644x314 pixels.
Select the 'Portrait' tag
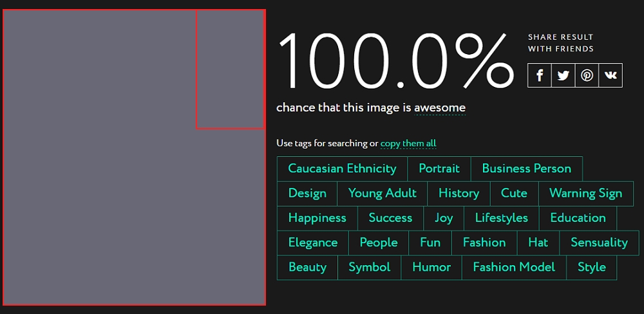[439, 169]
